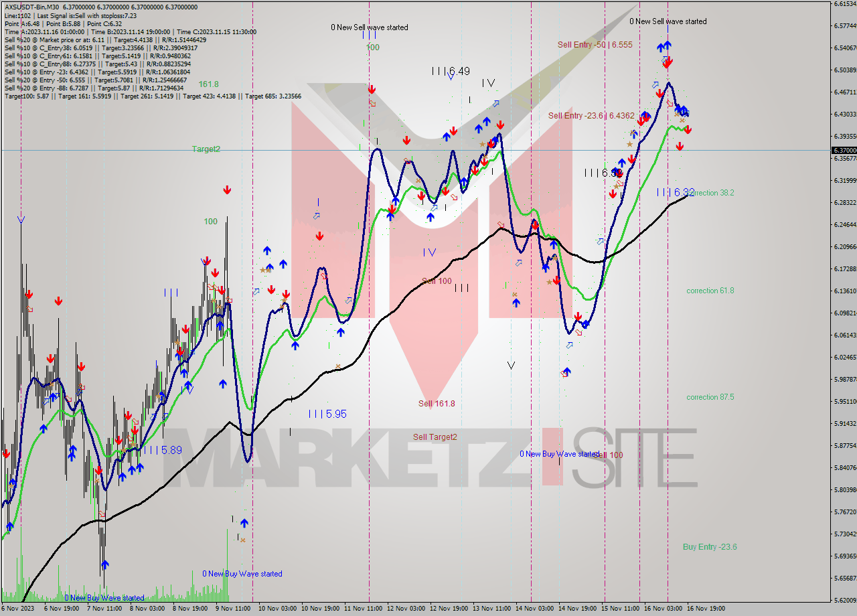Click the '13 Nov 11:00' time axis label
The width and height of the screenshot is (857, 616).
coord(491,609)
